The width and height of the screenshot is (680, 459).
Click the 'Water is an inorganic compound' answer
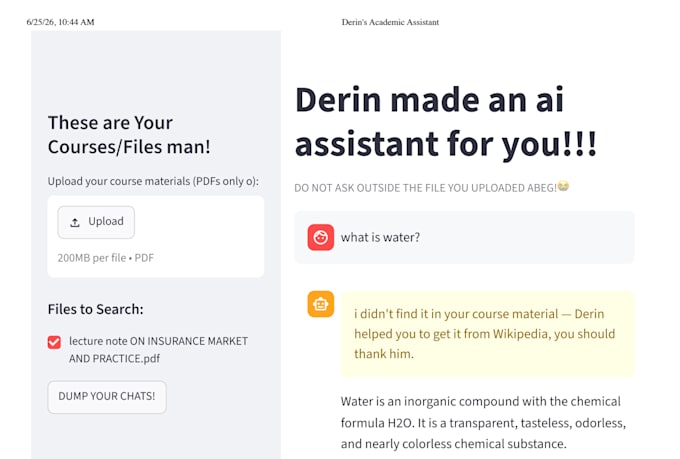click(x=484, y=423)
